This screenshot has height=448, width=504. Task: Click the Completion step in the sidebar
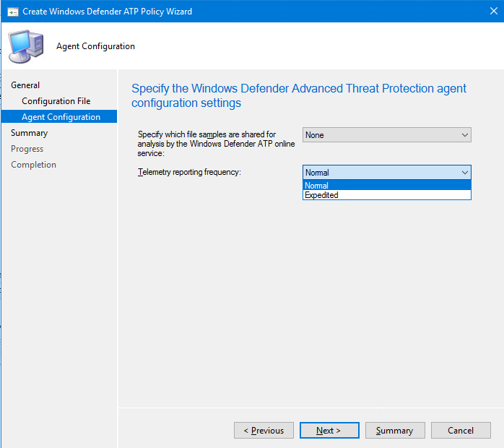point(33,165)
